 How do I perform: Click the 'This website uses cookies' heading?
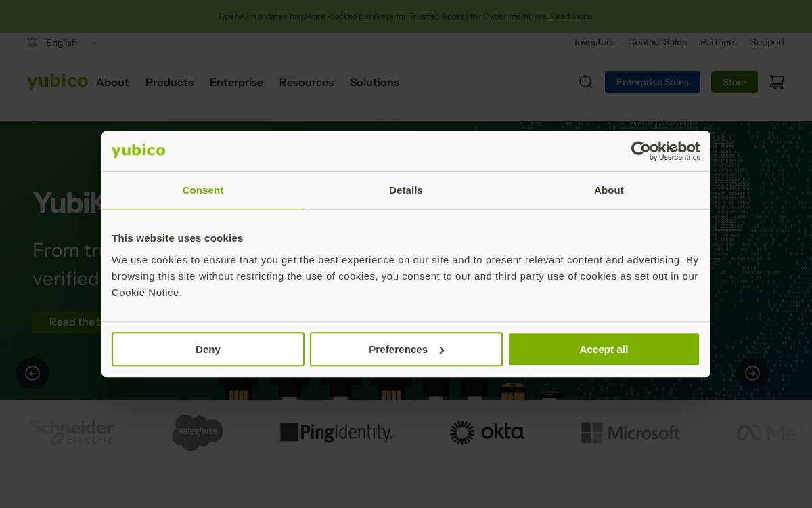177,238
